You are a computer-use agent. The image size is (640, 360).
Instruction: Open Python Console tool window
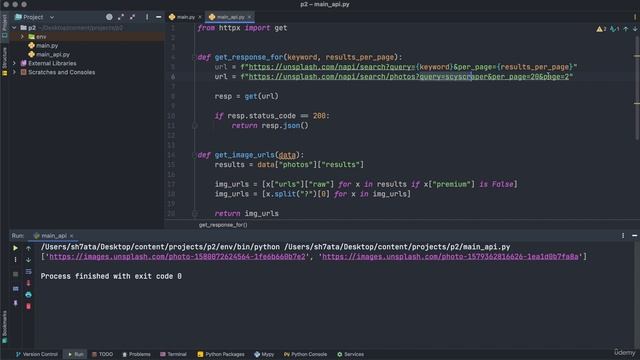point(305,354)
